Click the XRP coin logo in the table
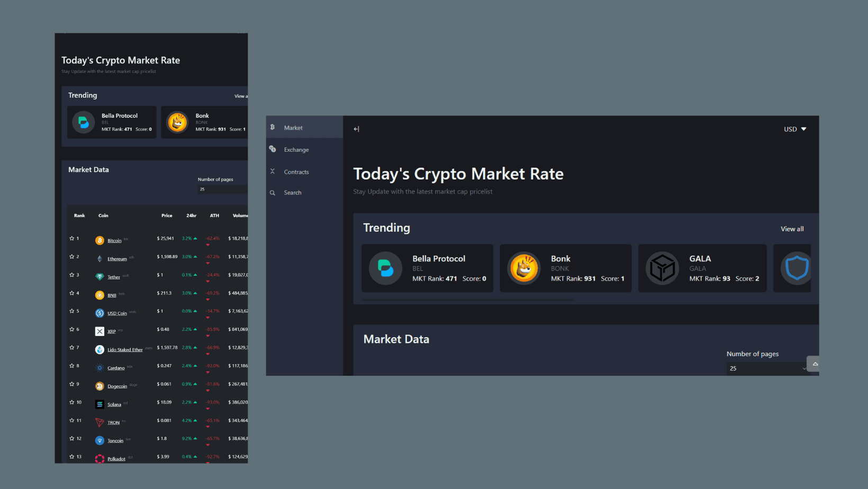 (100, 331)
